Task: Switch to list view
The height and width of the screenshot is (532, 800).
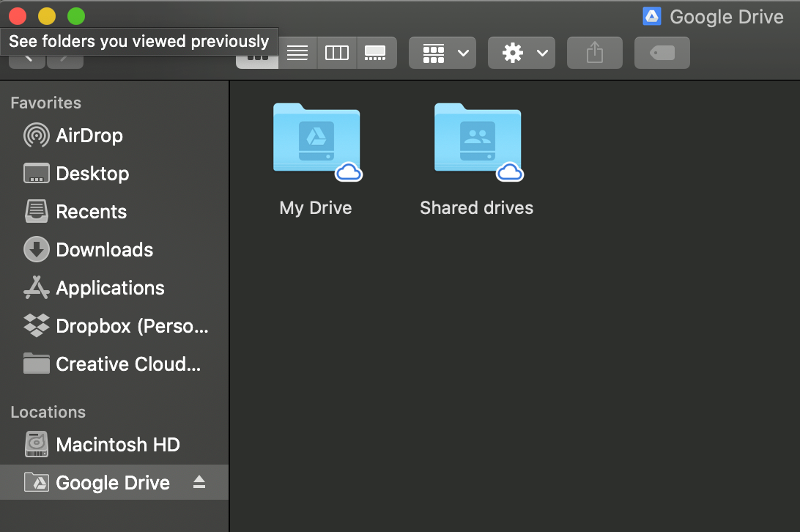Action: [297, 53]
